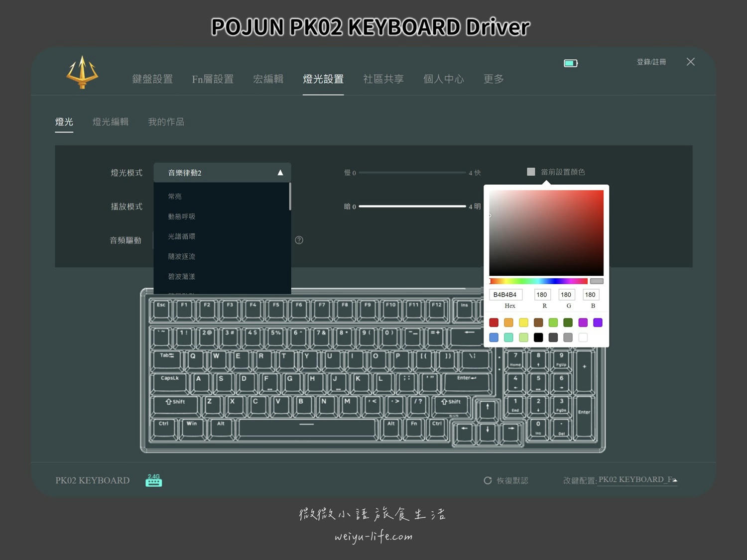This screenshot has width=747, height=560.
Task: Select the black preset color swatch
Action: click(538, 337)
